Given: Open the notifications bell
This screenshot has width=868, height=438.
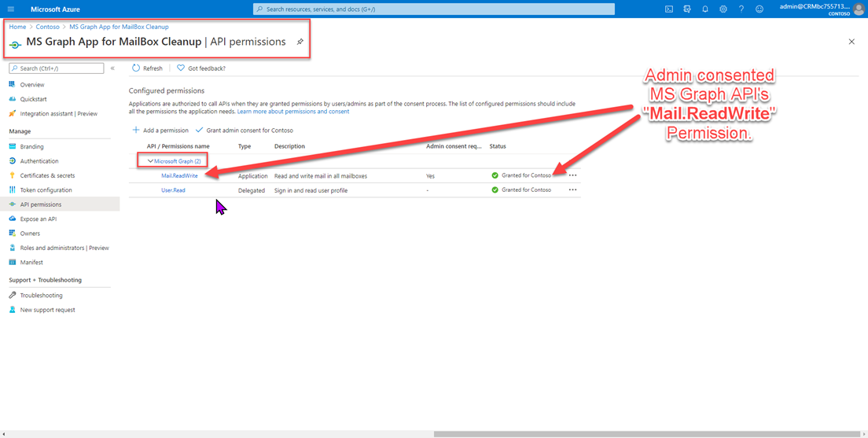Looking at the screenshot, I should pos(705,9).
